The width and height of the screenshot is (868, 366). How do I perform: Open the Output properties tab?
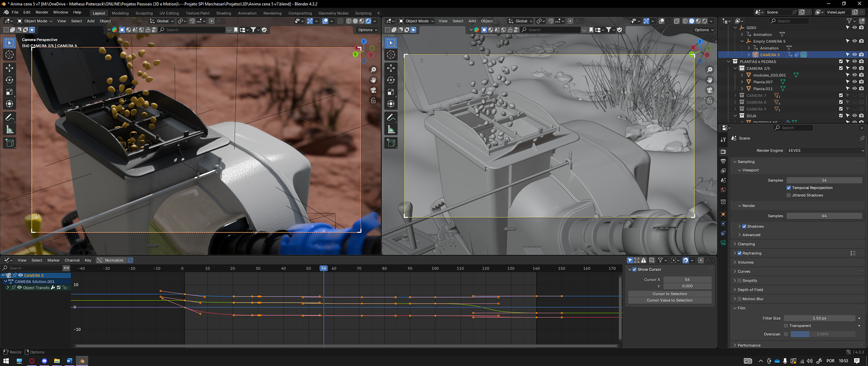point(723,161)
